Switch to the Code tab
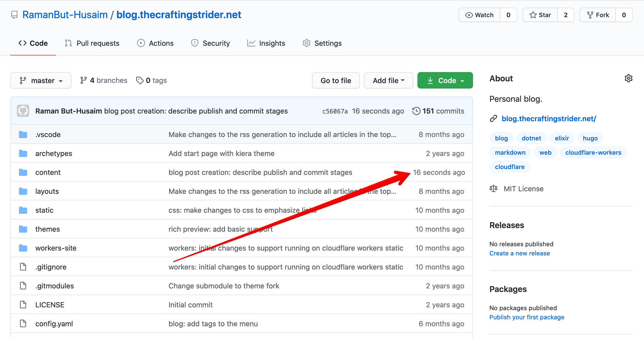 pos(33,43)
